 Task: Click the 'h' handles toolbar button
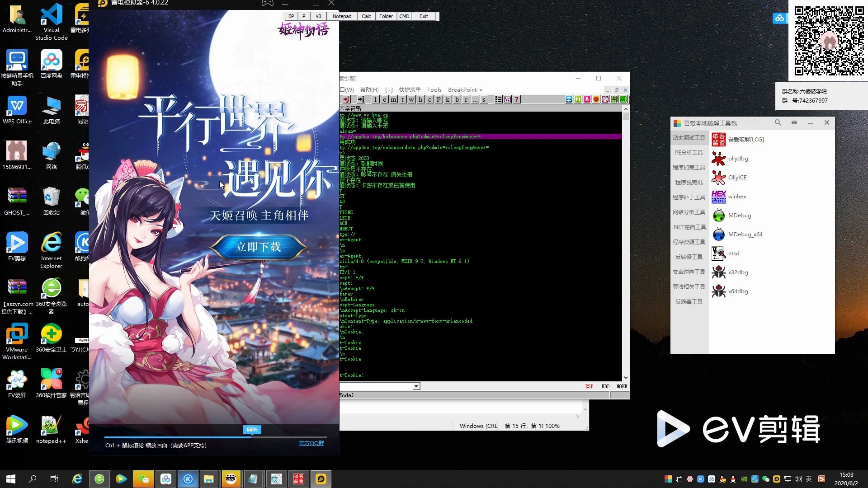click(x=421, y=99)
